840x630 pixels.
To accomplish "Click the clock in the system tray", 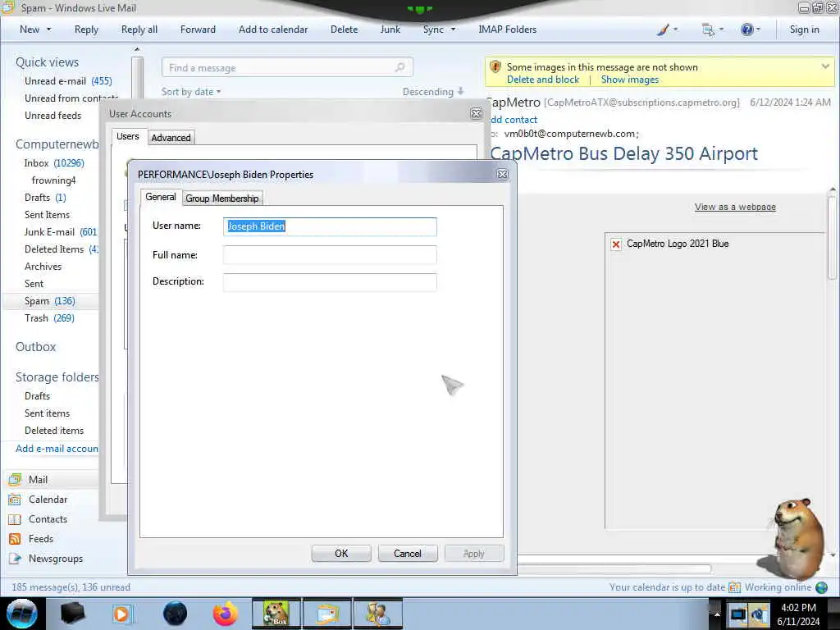I will (x=798, y=614).
